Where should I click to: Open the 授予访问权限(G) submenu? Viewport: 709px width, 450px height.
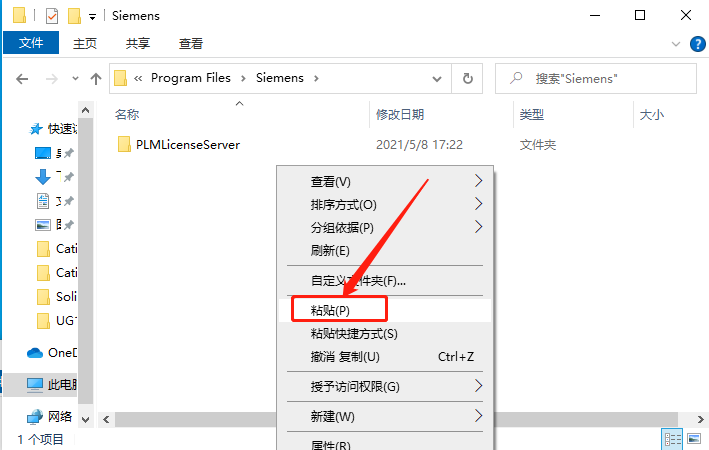pyautogui.click(x=385, y=387)
